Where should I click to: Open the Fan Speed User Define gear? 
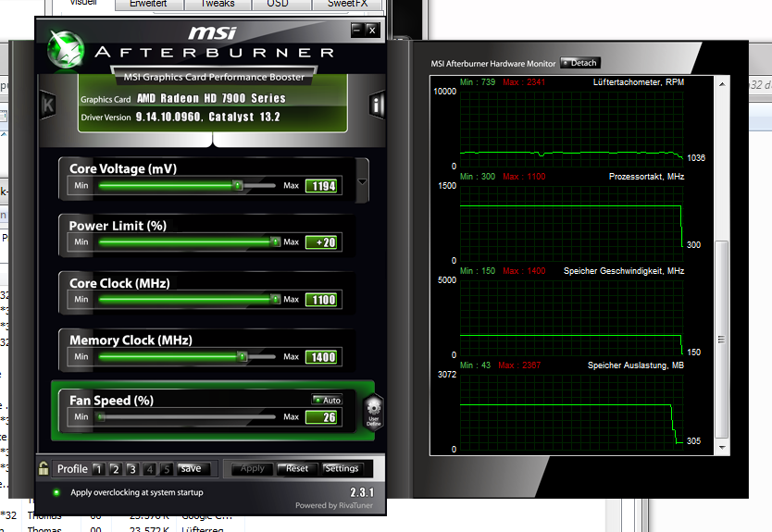click(374, 413)
